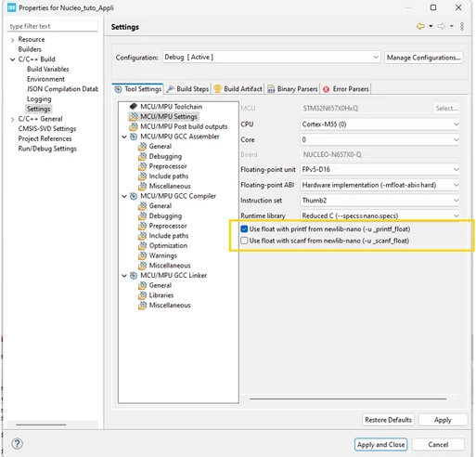
Task: Open the Configuration Debug dropdown
Action: [271, 58]
